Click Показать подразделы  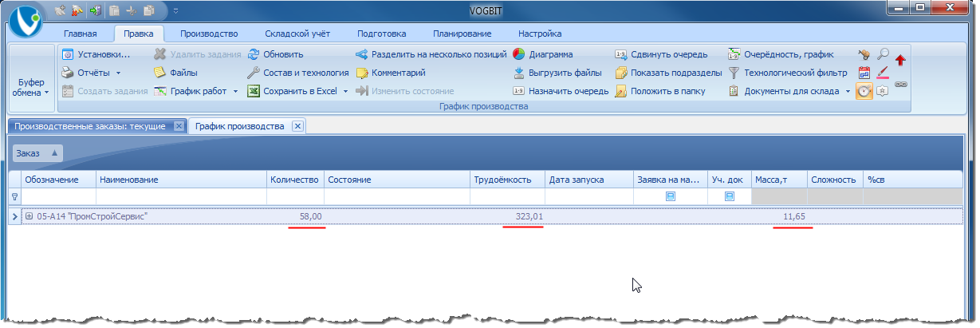(x=668, y=73)
